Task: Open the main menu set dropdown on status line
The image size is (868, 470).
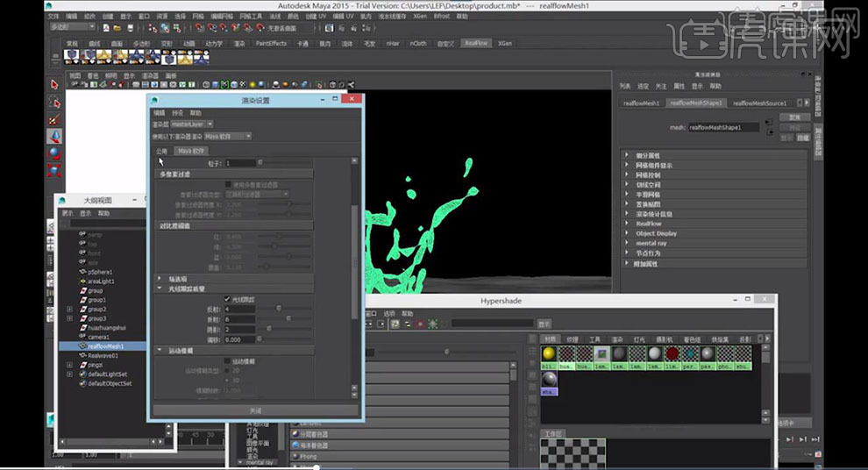Action: [x=73, y=27]
